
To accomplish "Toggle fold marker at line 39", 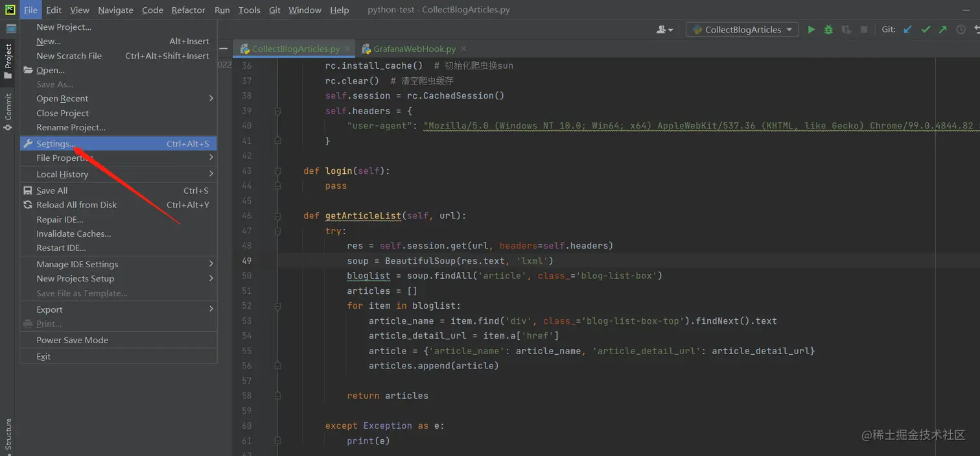I will 277,111.
